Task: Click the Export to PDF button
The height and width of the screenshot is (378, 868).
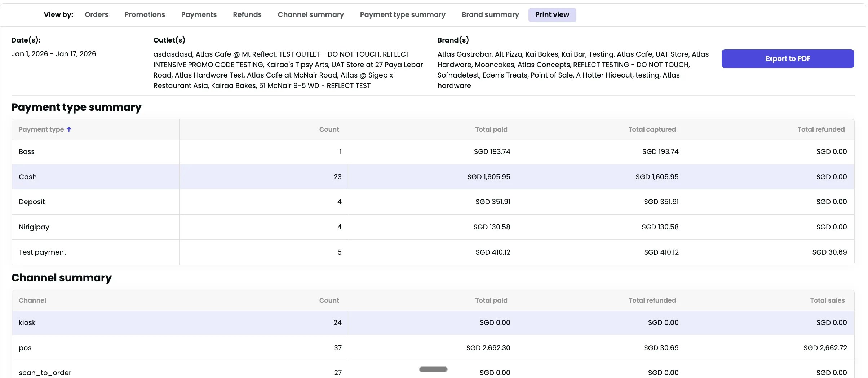Action: click(x=788, y=58)
